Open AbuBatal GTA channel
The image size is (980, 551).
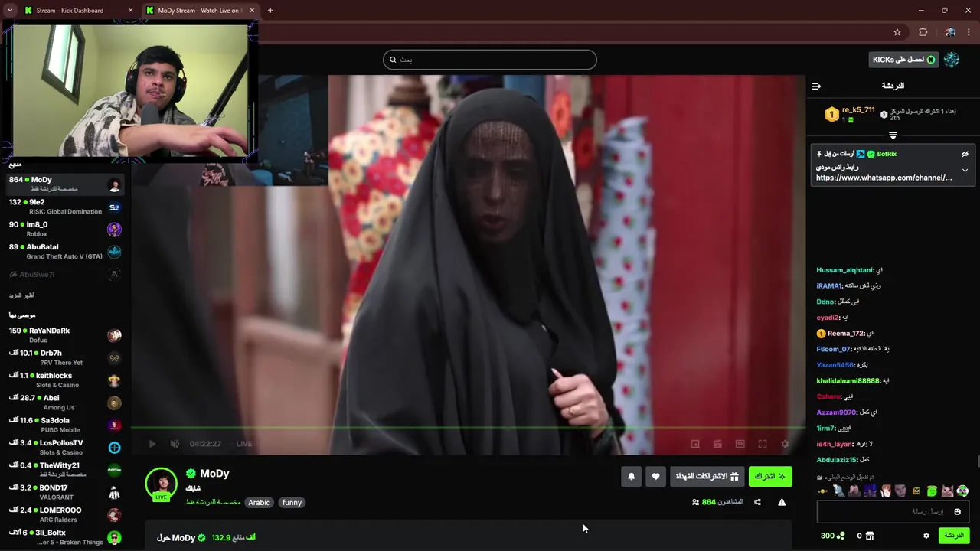[65, 252]
